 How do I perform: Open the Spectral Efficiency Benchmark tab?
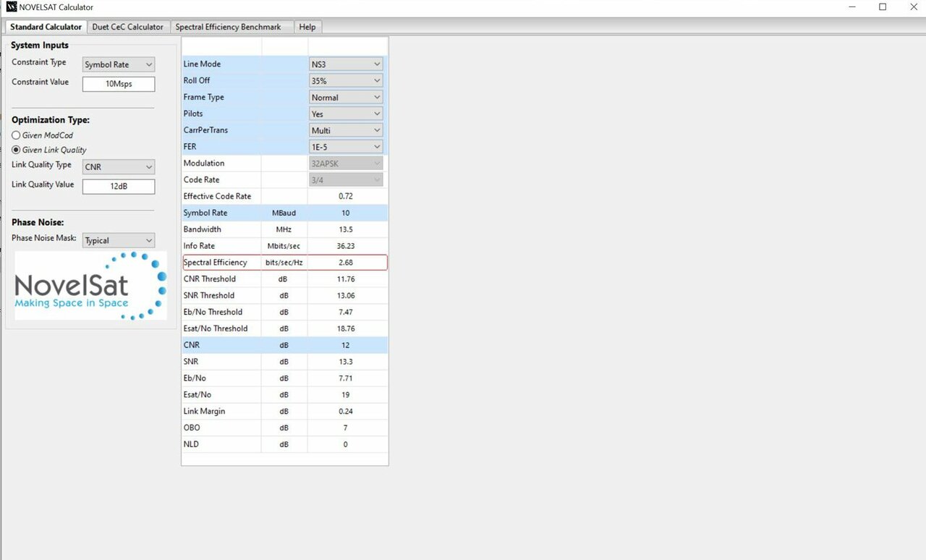click(x=227, y=27)
